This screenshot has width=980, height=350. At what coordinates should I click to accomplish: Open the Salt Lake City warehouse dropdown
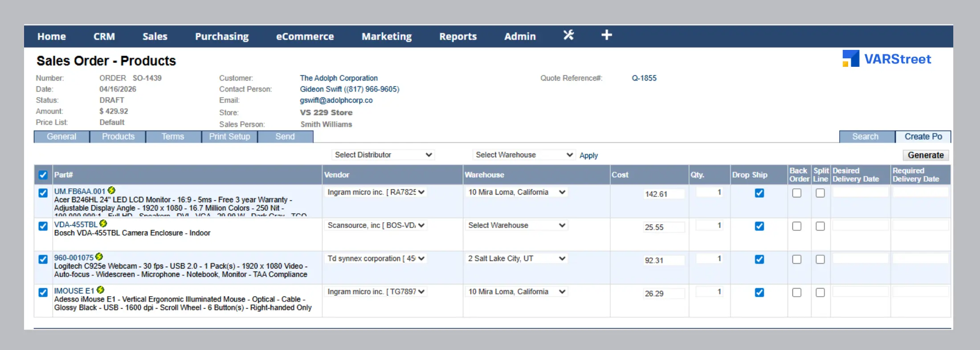tap(516, 259)
